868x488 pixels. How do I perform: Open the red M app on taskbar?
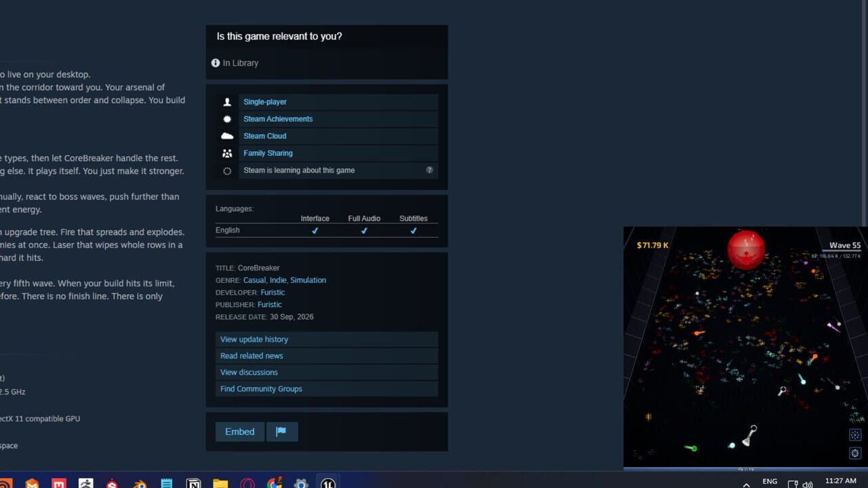(59, 484)
